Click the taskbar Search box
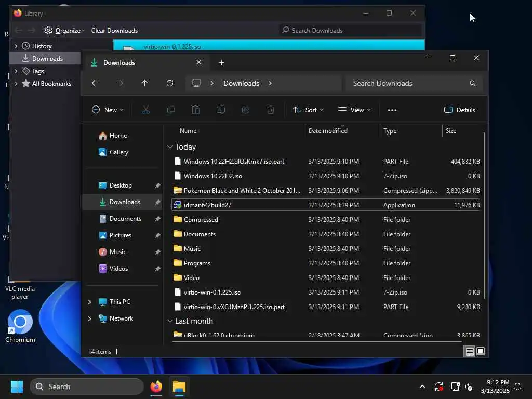 87,387
